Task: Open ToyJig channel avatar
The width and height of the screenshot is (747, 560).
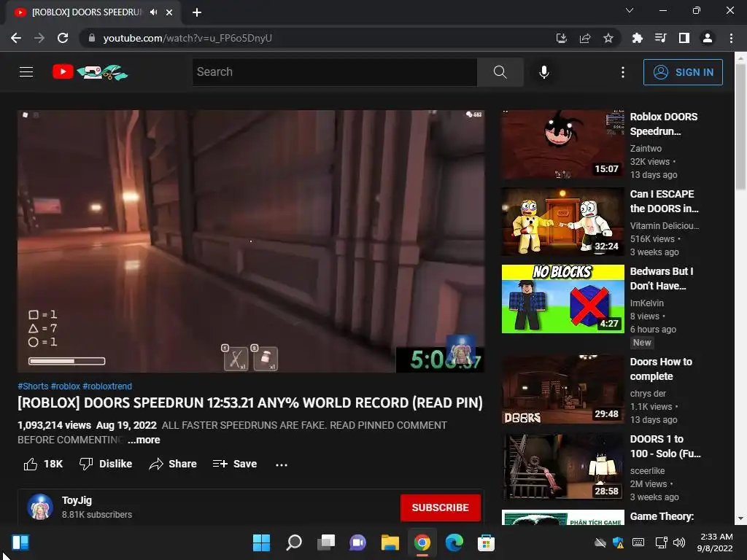Action: point(40,507)
